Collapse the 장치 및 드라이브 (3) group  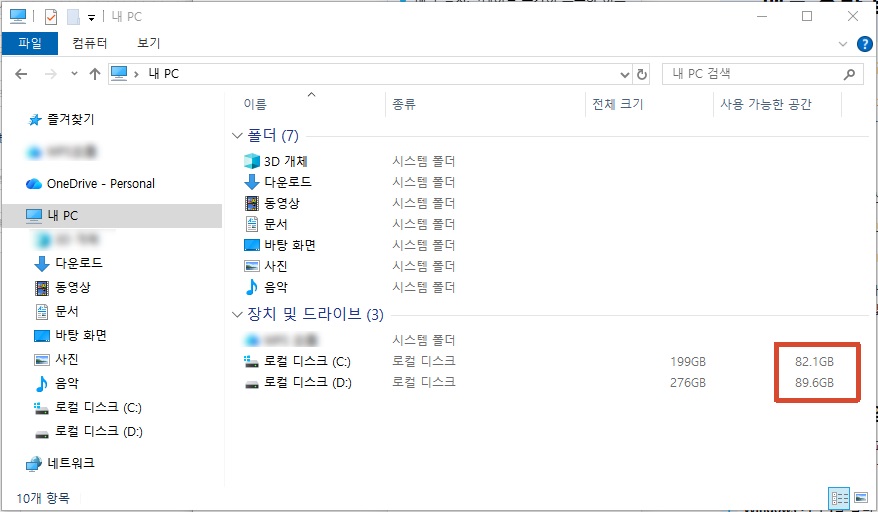click(x=237, y=315)
